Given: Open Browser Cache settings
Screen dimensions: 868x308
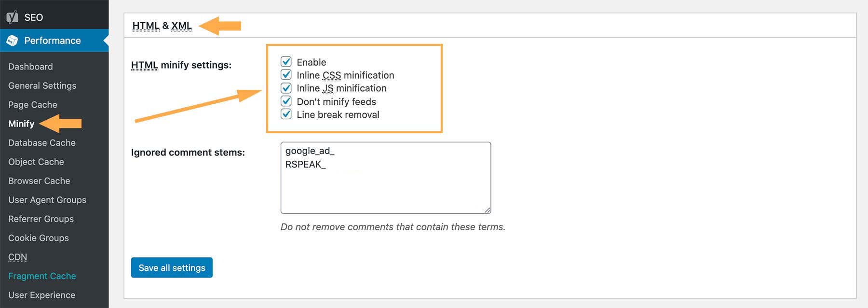Looking at the screenshot, I should point(39,181).
